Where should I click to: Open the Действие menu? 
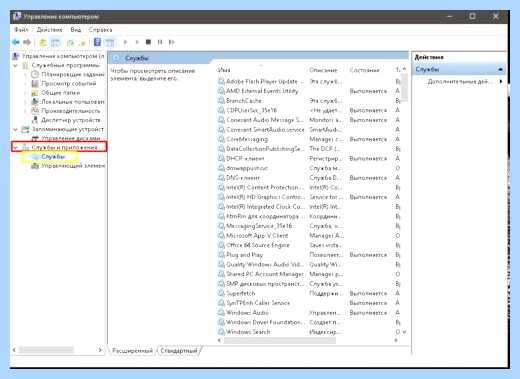(x=49, y=30)
